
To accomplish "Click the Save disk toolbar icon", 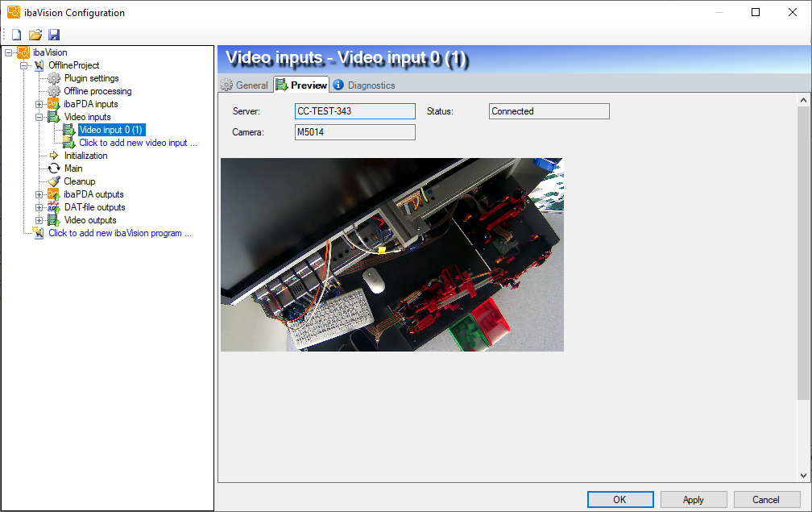I will [x=54, y=35].
